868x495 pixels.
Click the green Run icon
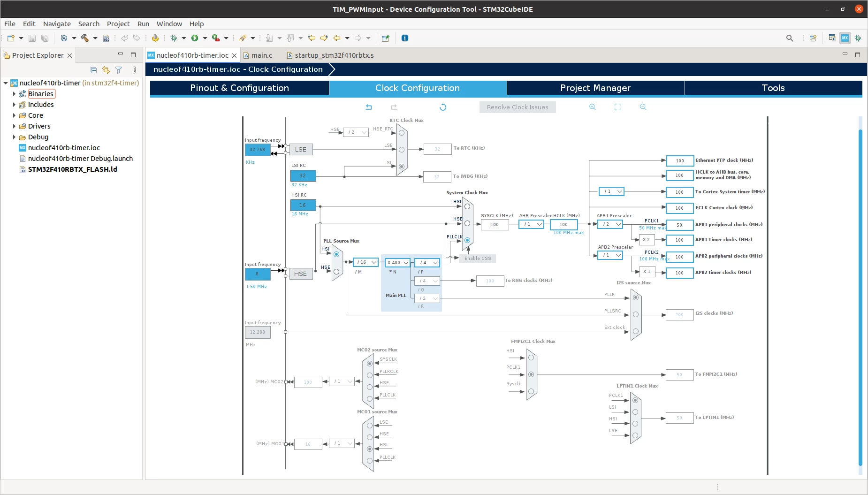click(195, 38)
